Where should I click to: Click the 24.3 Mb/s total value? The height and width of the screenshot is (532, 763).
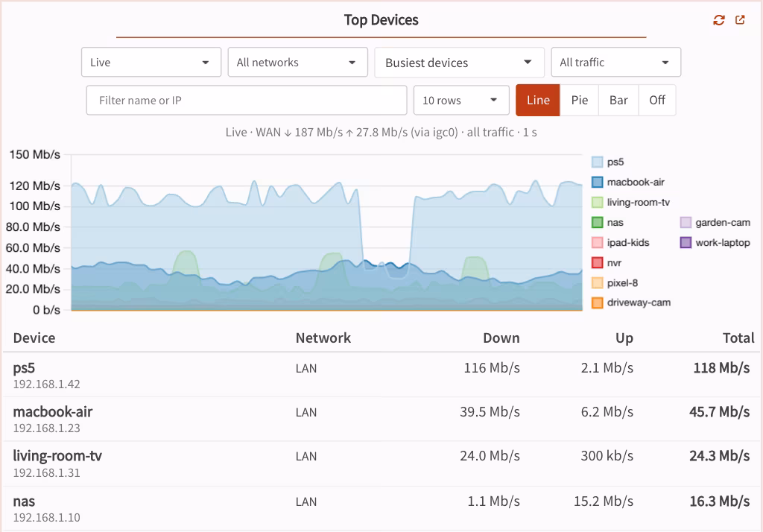[719, 455]
